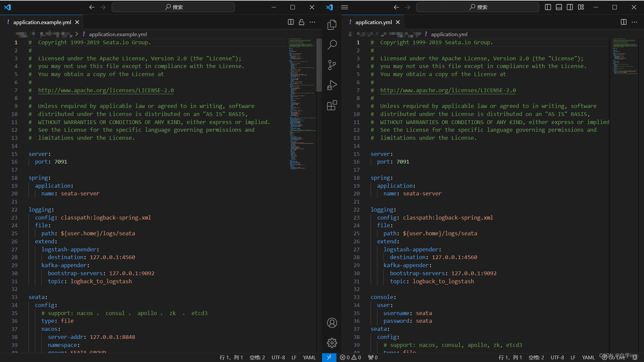Split the application.yml editor to the right
This screenshot has width=644, height=362.
pyautogui.click(x=624, y=22)
